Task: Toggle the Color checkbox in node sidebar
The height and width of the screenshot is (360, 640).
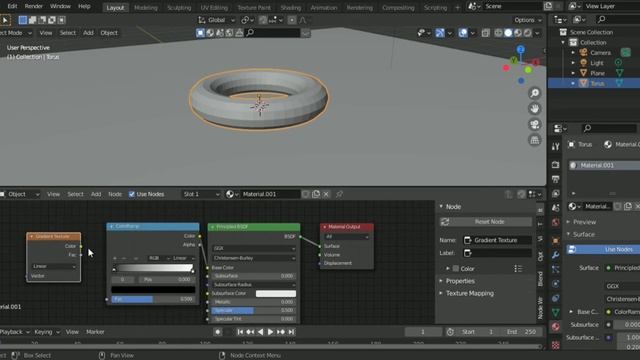Action: pos(456,269)
